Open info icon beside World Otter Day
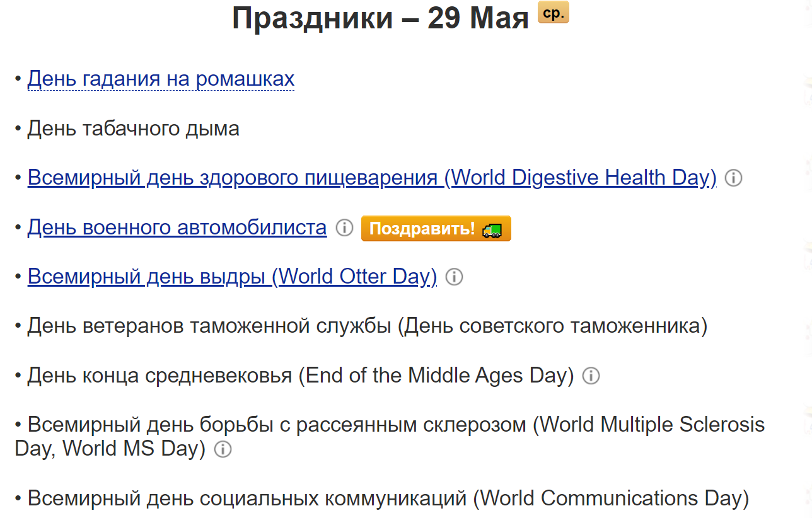Viewport: 812px width, 518px height. [x=454, y=277]
